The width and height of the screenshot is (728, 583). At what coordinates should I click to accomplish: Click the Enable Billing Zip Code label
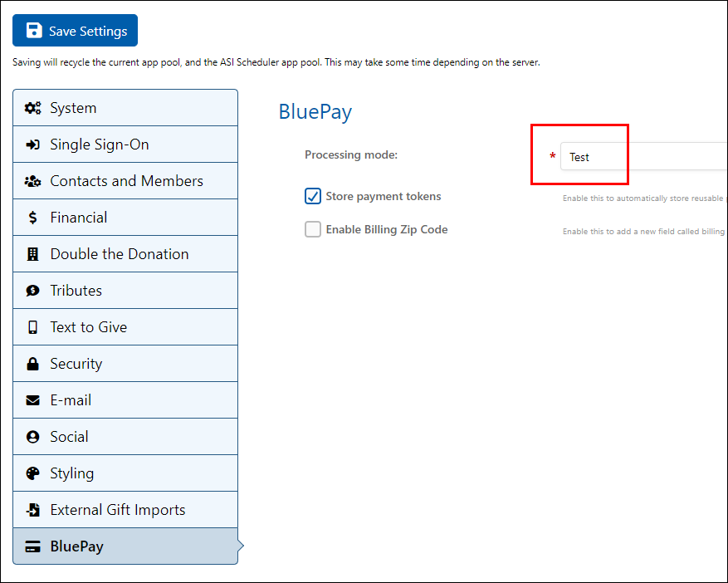point(387,230)
